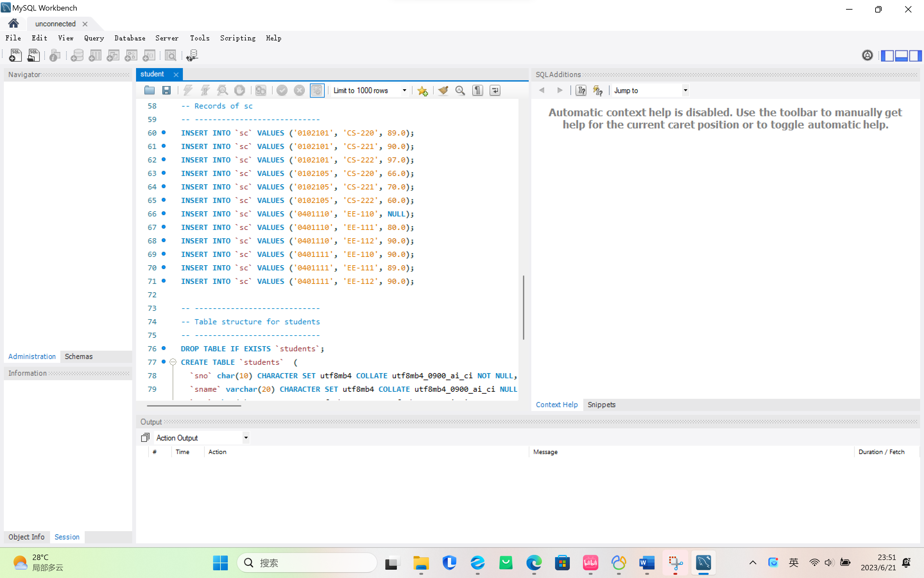Rollback transaction X icon
Image resolution: width=924 pixels, height=578 pixels.
click(x=299, y=90)
